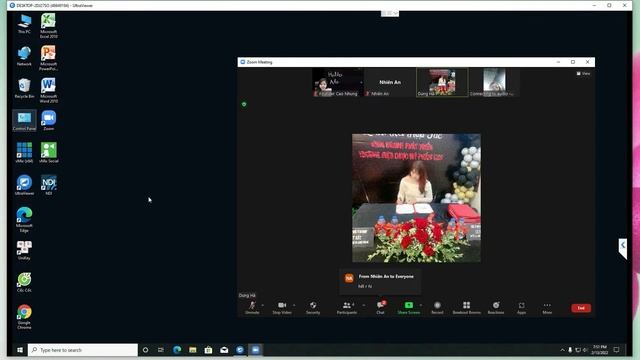This screenshot has width=640, height=360.
Task: Click Stop Video camera button
Action: [282, 308]
